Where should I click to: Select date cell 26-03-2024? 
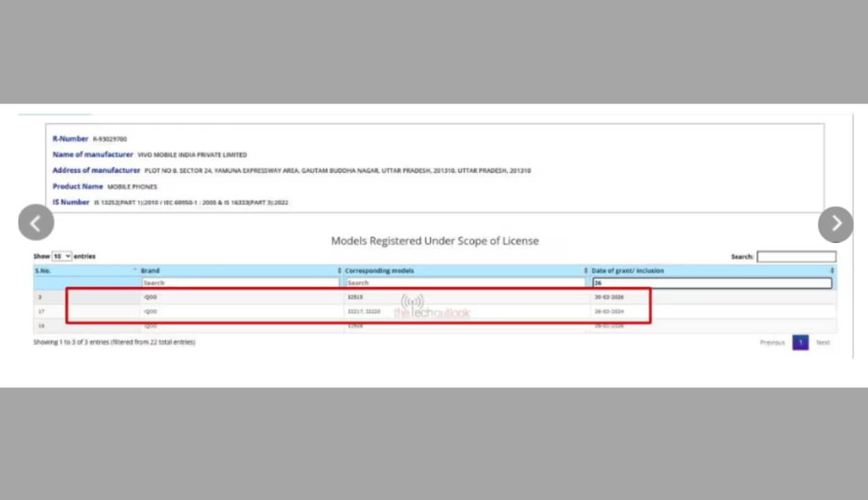[609, 312]
